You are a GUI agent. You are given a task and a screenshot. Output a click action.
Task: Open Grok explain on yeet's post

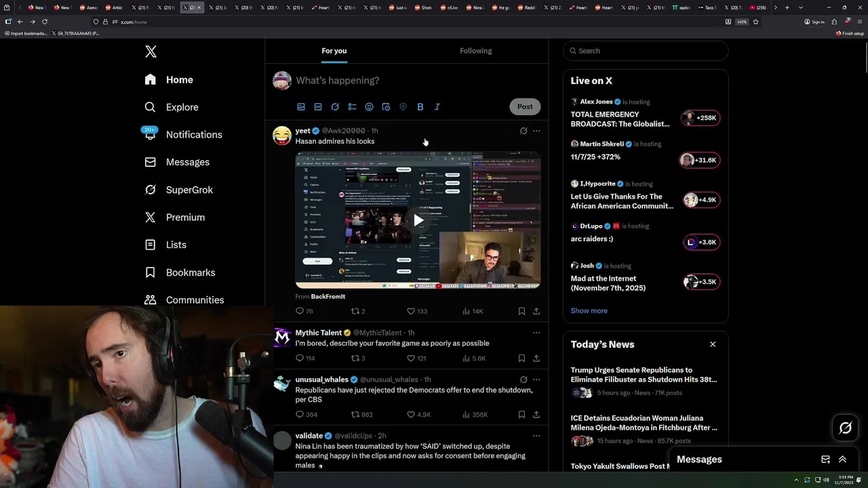click(523, 131)
